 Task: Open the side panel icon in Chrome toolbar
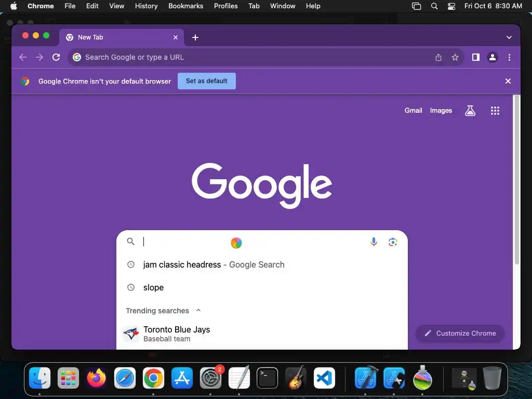[476, 57]
